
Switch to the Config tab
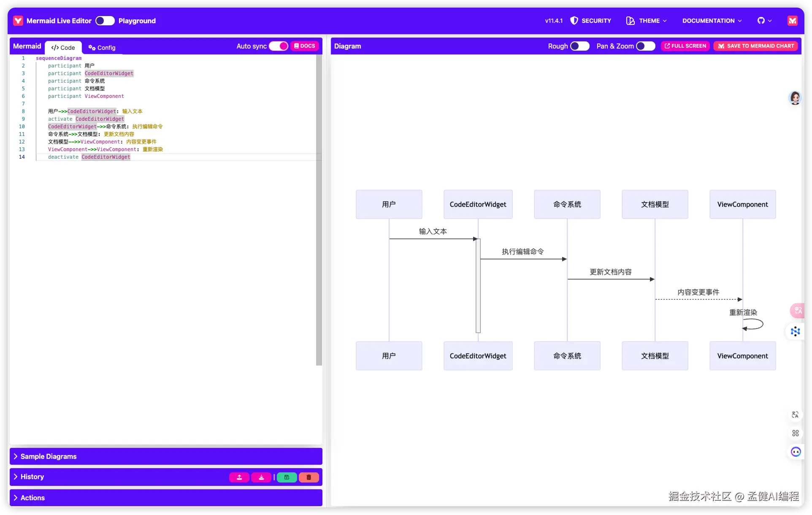pos(102,48)
